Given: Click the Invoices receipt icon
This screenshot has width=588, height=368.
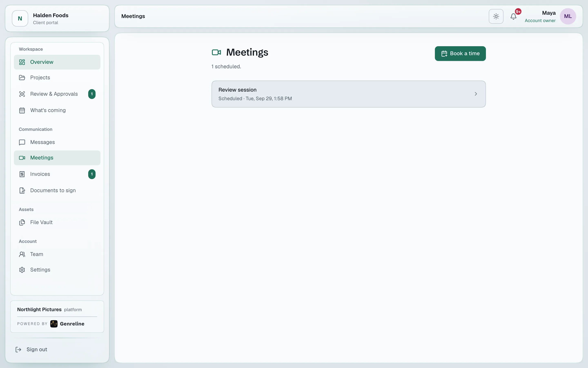Looking at the screenshot, I should tap(22, 174).
